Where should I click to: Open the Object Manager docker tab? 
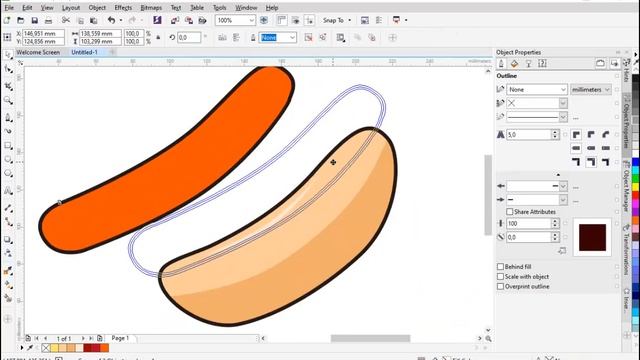click(x=626, y=186)
